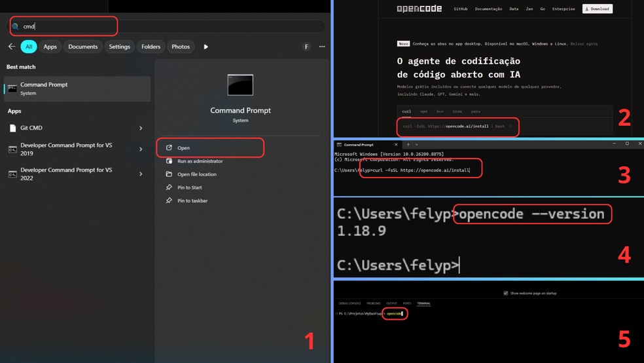644x363 pixels.
Task: Click the Download button on opencode site
Action: pos(597,9)
